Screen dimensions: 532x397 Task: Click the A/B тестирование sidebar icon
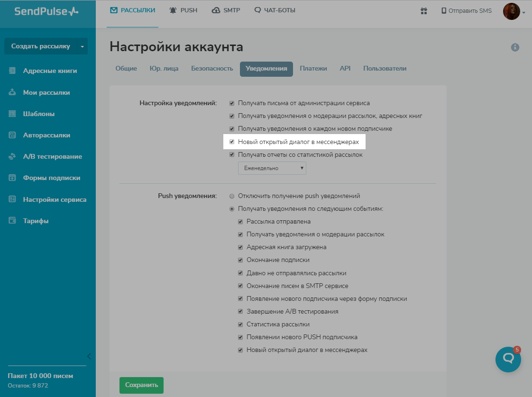pos(12,156)
